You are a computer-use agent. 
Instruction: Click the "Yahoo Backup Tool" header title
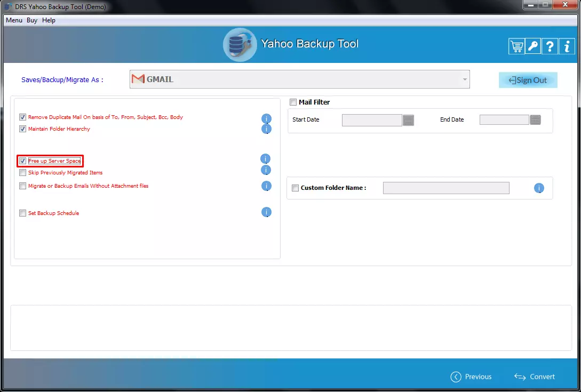coord(310,44)
